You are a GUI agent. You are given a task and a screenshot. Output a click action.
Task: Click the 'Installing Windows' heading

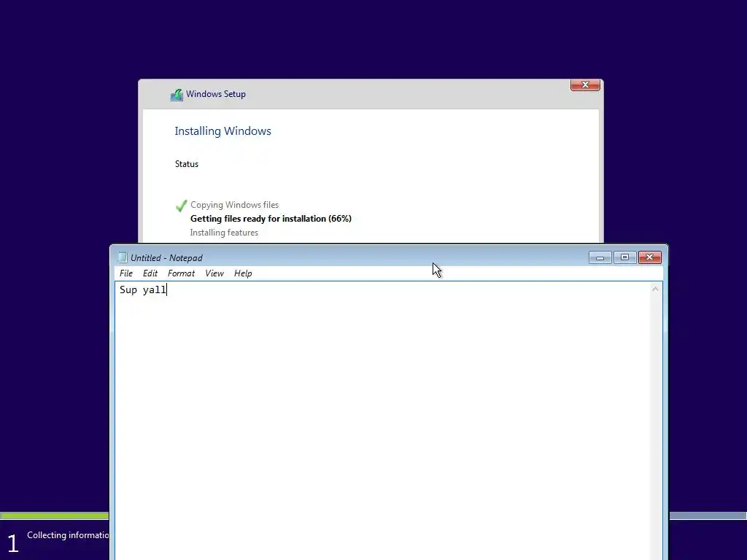222,131
